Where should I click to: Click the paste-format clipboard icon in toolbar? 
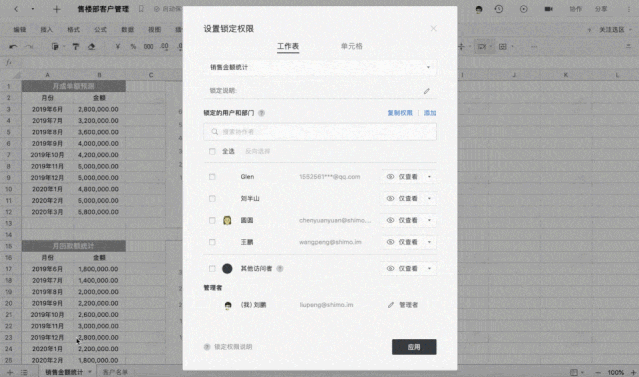(x=55, y=47)
